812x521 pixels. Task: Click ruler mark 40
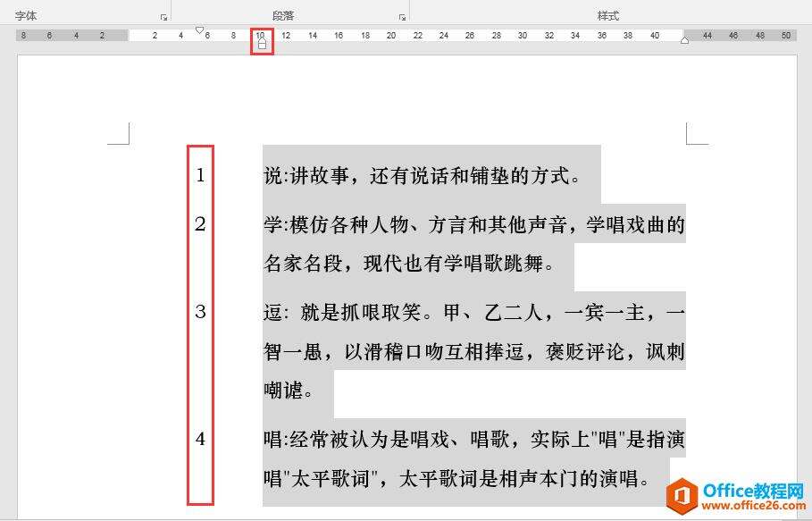[655, 35]
